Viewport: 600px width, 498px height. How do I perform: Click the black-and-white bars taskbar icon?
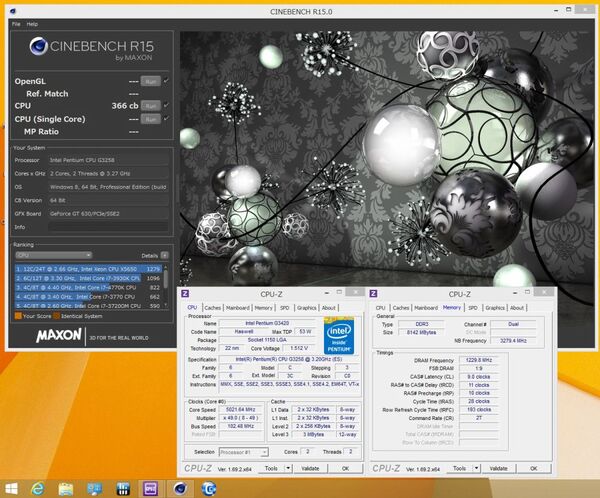(123, 489)
